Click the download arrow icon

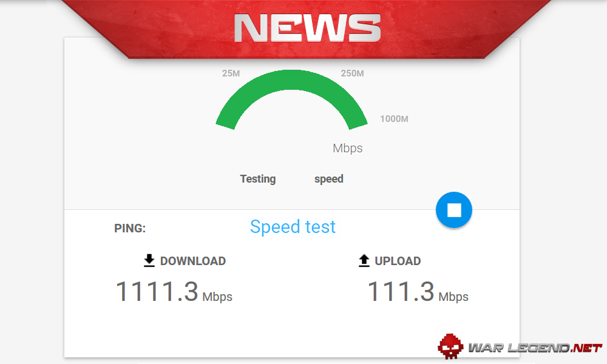[149, 261]
